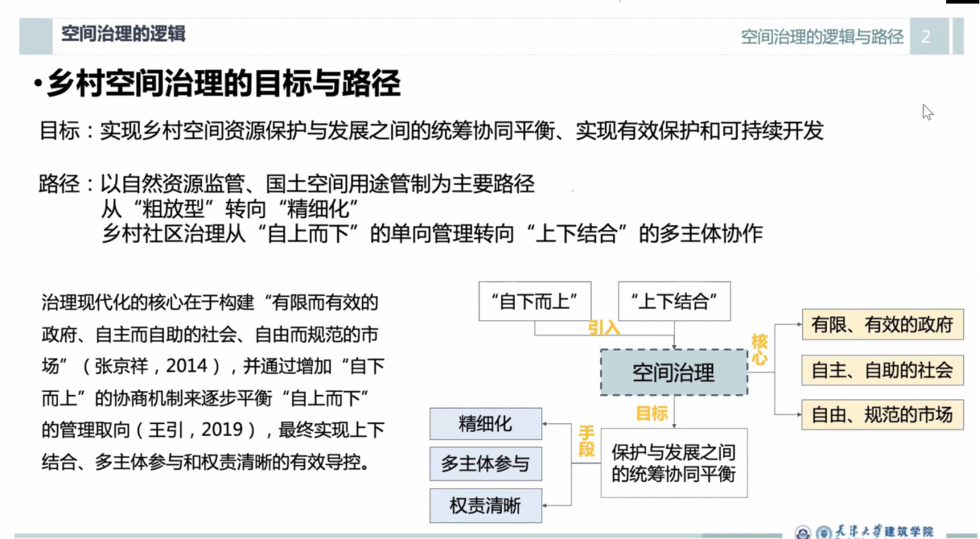Select the 自主、自助的社会 box
Image resolution: width=980 pixels, height=539 pixels.
click(882, 370)
